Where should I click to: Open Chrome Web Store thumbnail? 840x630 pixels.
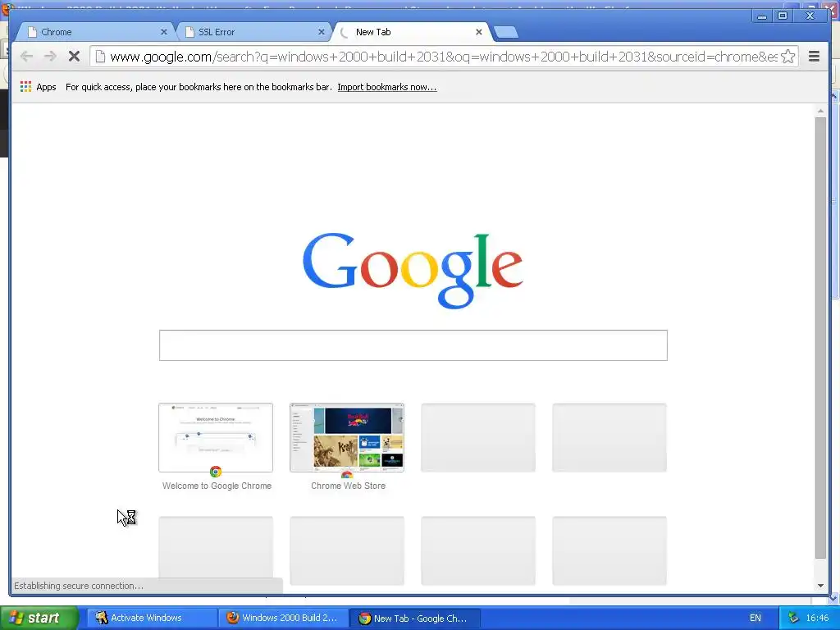(x=347, y=438)
